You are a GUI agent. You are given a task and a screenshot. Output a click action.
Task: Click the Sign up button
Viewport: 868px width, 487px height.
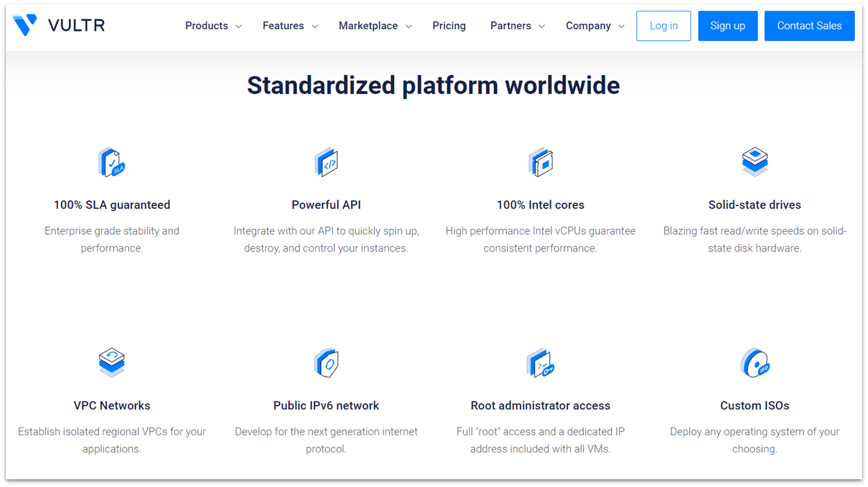coord(728,26)
